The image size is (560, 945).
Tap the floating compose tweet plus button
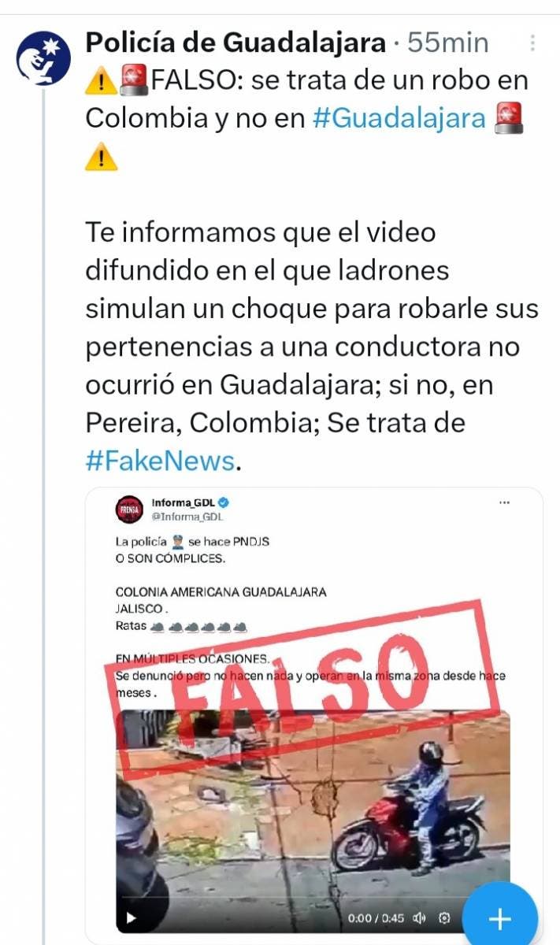(500, 917)
